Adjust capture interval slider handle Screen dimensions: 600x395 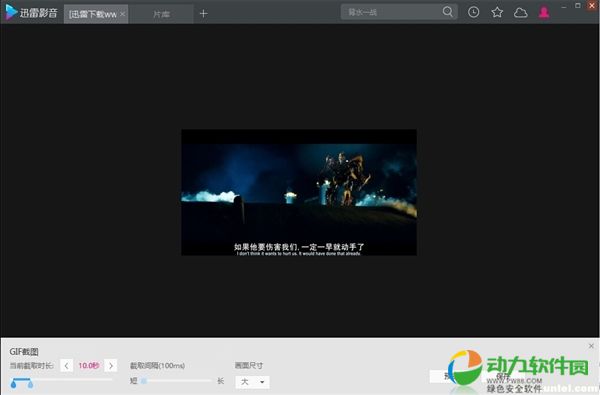click(x=144, y=381)
